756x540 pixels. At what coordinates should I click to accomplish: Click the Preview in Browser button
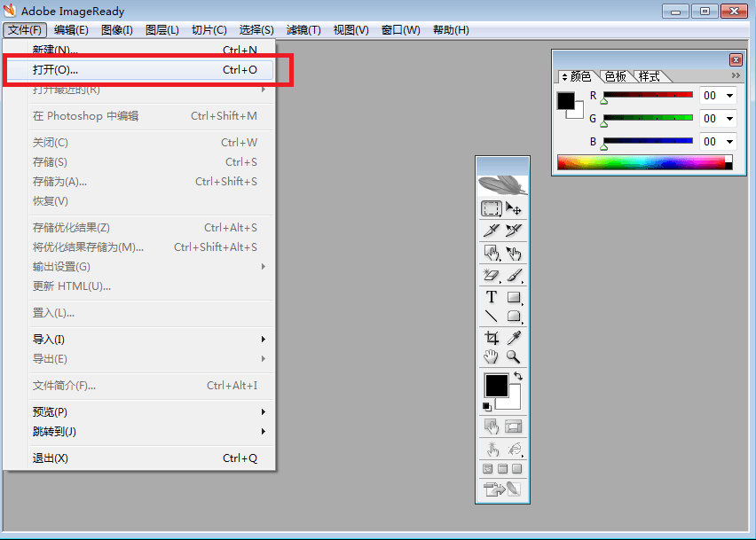(515, 450)
